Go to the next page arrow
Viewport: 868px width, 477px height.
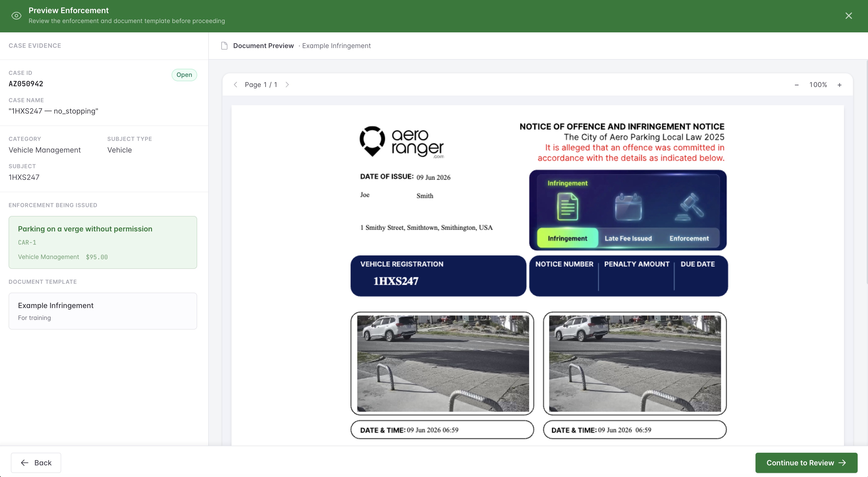pos(287,85)
